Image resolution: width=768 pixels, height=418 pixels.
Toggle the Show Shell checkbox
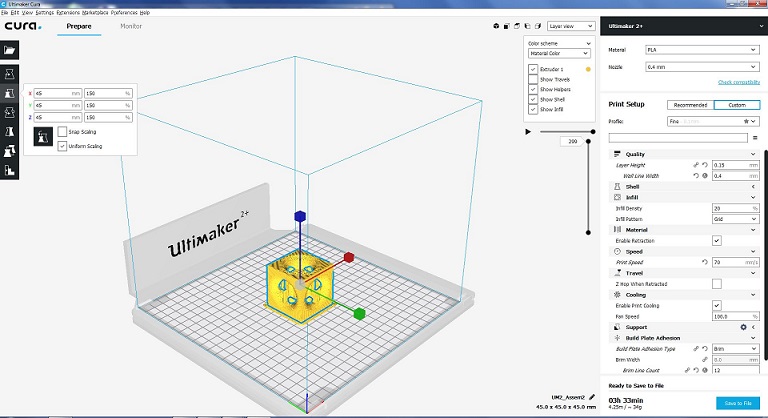pos(533,99)
